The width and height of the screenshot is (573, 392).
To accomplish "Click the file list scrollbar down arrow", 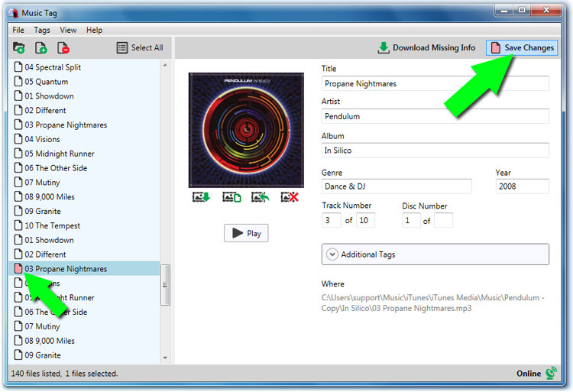I will 165,358.
